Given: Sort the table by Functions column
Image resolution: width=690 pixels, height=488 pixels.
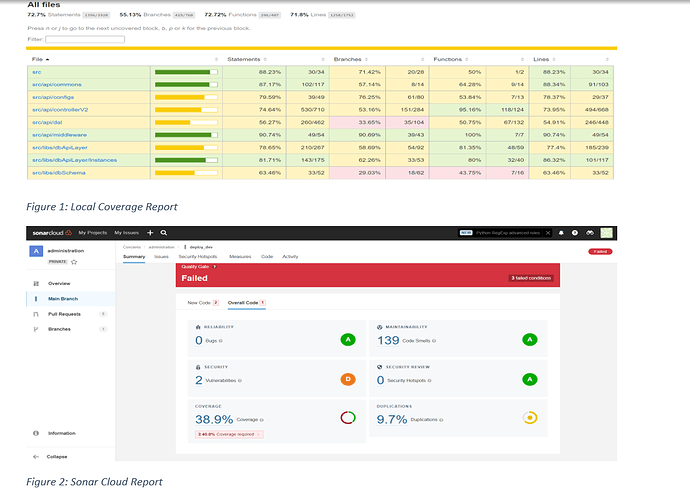Looking at the screenshot, I should [451, 59].
